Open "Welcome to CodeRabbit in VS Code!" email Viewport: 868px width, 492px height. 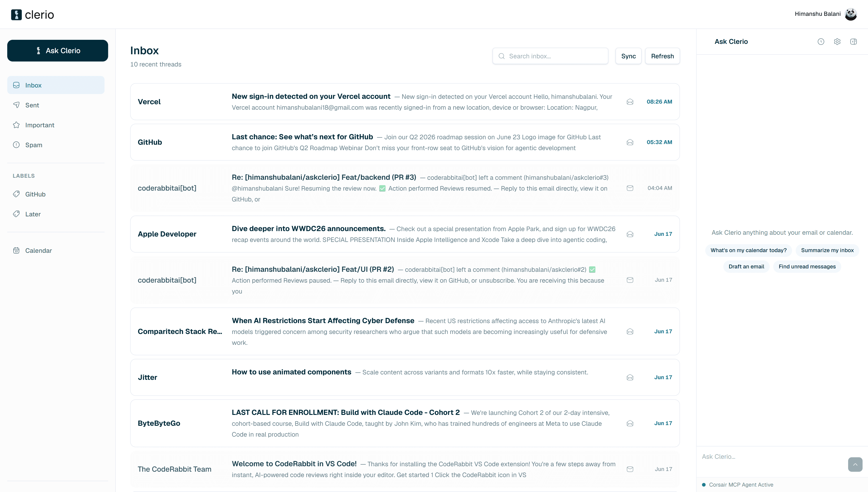[405, 469]
